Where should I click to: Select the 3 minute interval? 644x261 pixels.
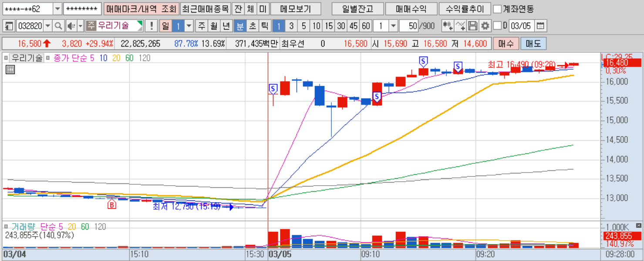tap(291, 26)
